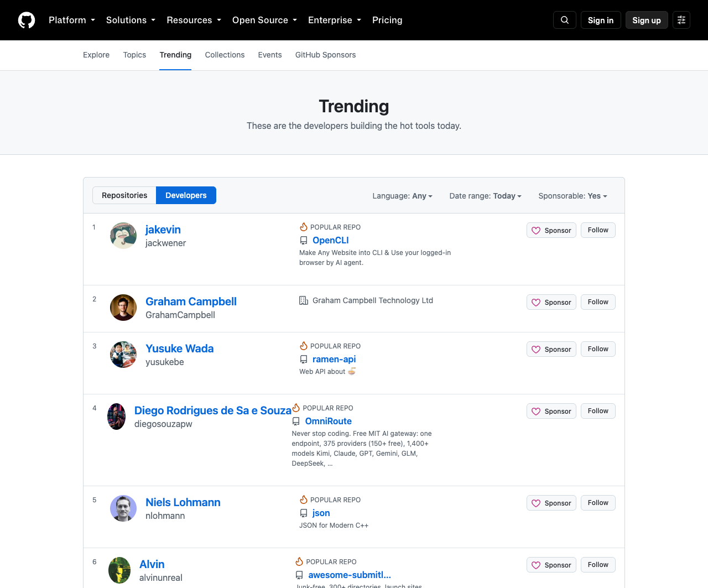Sponsor jakevin

(551, 230)
